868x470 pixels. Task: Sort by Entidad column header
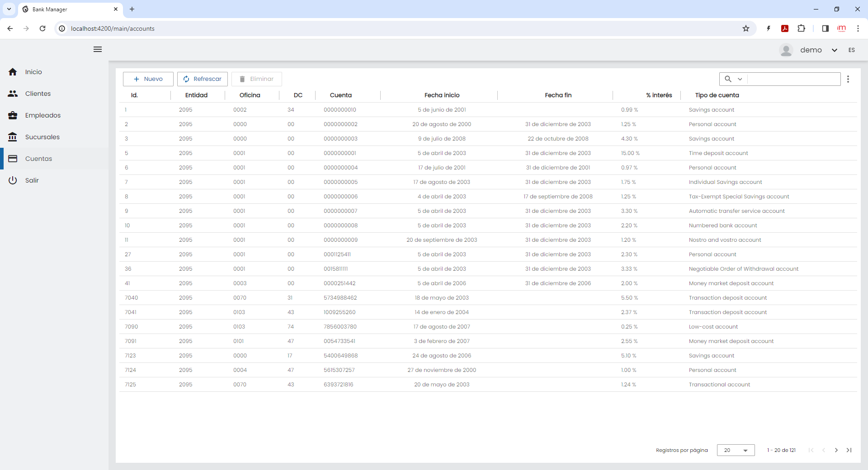point(196,95)
